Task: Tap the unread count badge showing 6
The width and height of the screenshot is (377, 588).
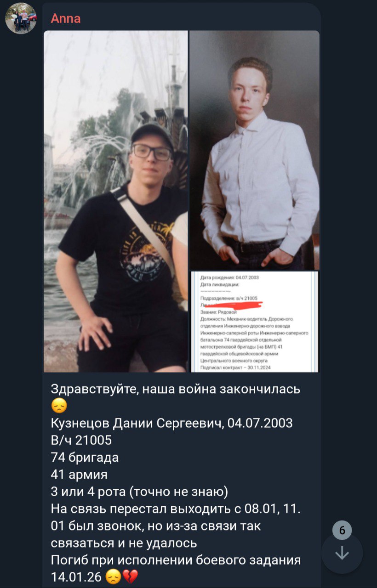Action: click(342, 531)
